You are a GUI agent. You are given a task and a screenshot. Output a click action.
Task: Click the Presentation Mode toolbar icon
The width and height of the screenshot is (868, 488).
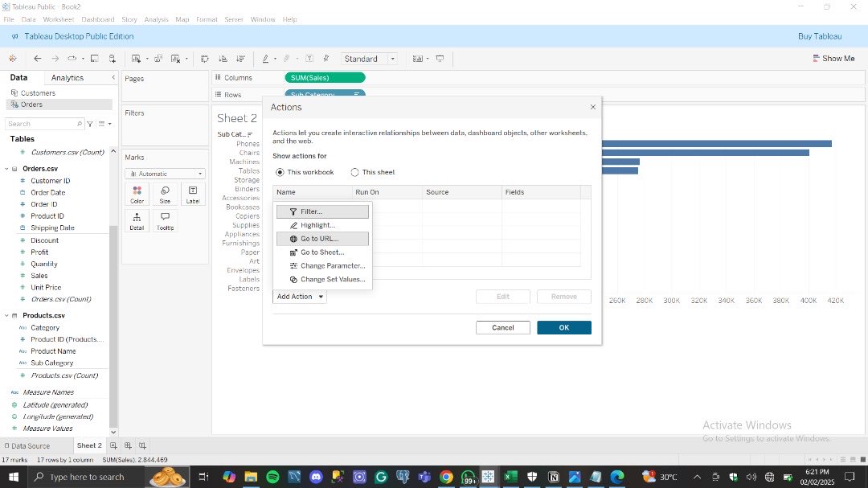(x=440, y=58)
